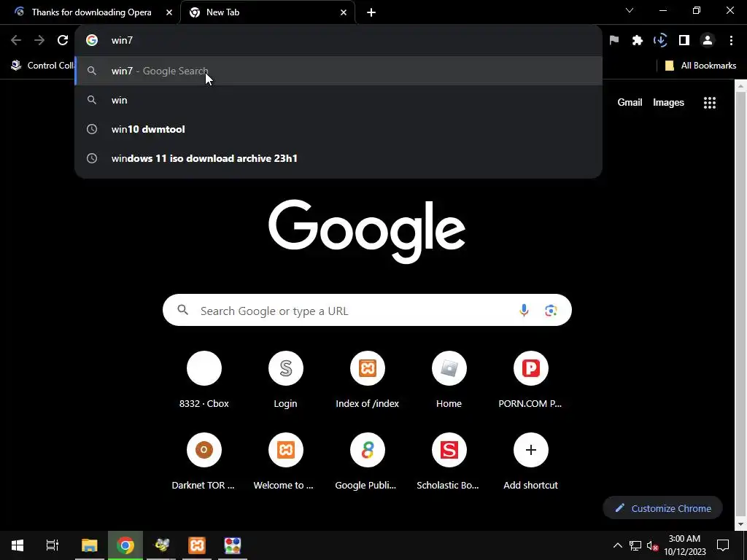
Task: Open a new tab with plus button
Action: pyautogui.click(x=371, y=12)
